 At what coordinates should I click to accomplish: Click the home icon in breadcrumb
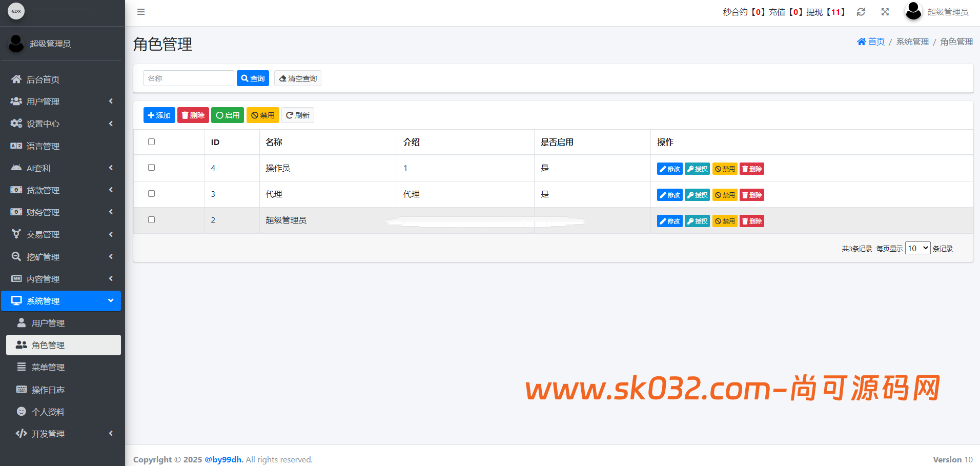pyautogui.click(x=862, y=42)
